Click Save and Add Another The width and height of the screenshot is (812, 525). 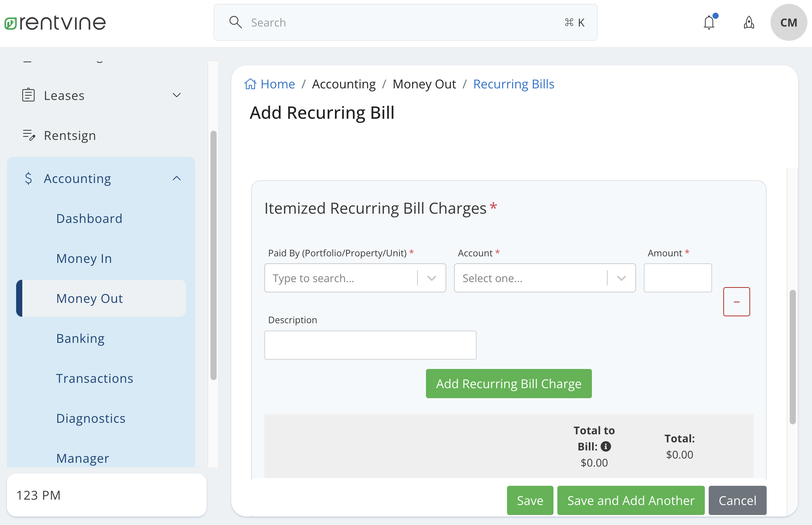630,500
